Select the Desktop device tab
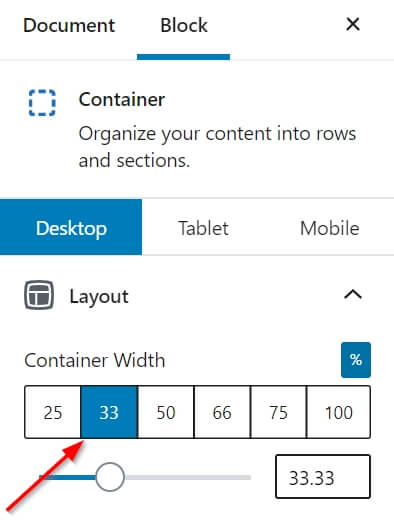Viewport: 394px width, 532px height. click(x=71, y=227)
